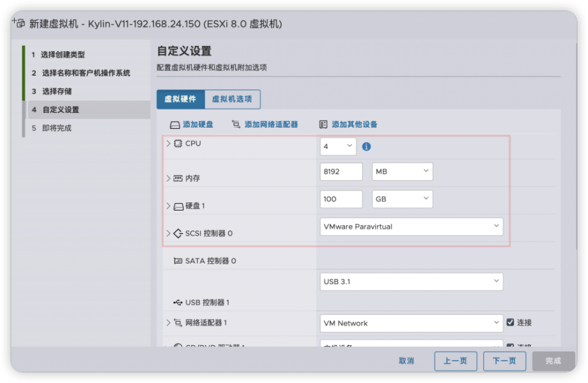Click the dialog vertical scrollbar
588x383 pixels.
576,146
